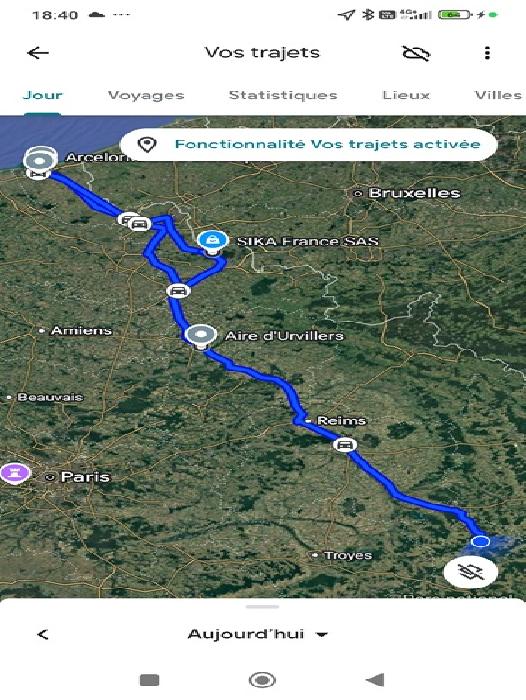Tap the Android recent apps square

click(150, 680)
